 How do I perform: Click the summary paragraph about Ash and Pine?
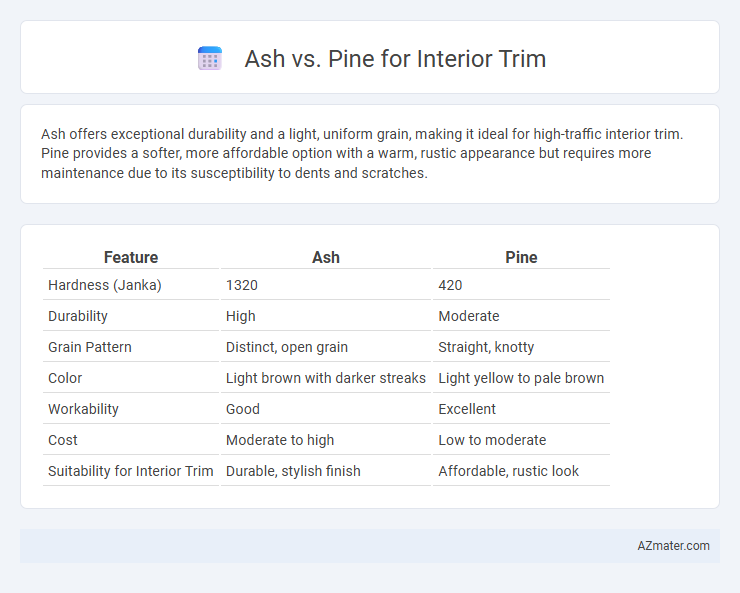pos(362,153)
